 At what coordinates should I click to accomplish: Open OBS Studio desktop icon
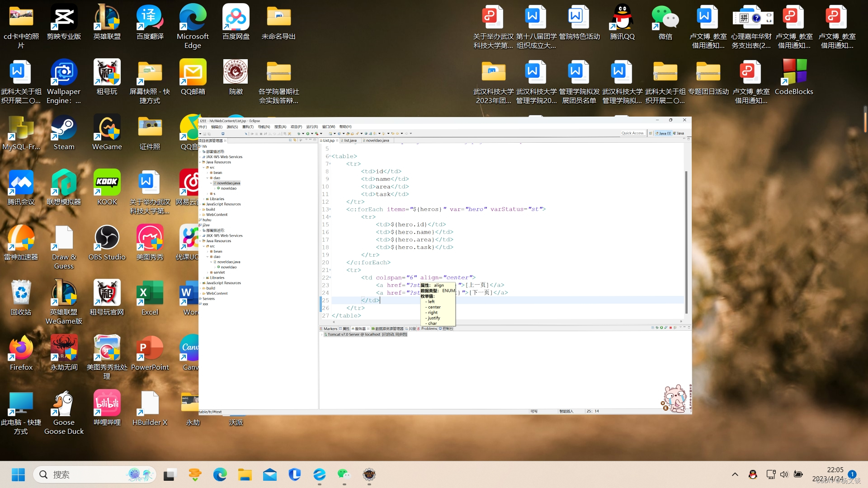coord(107,243)
